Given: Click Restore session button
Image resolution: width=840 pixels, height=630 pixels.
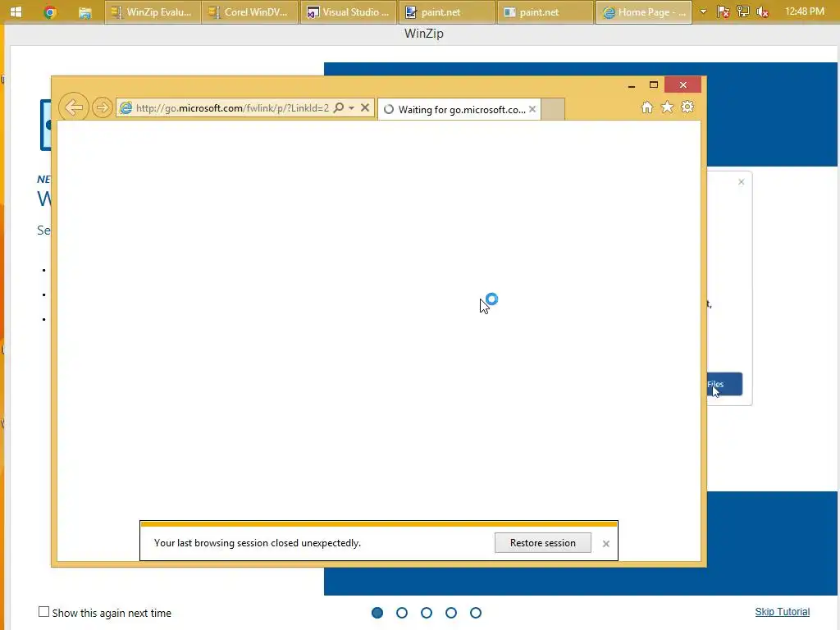Looking at the screenshot, I should click(x=543, y=543).
